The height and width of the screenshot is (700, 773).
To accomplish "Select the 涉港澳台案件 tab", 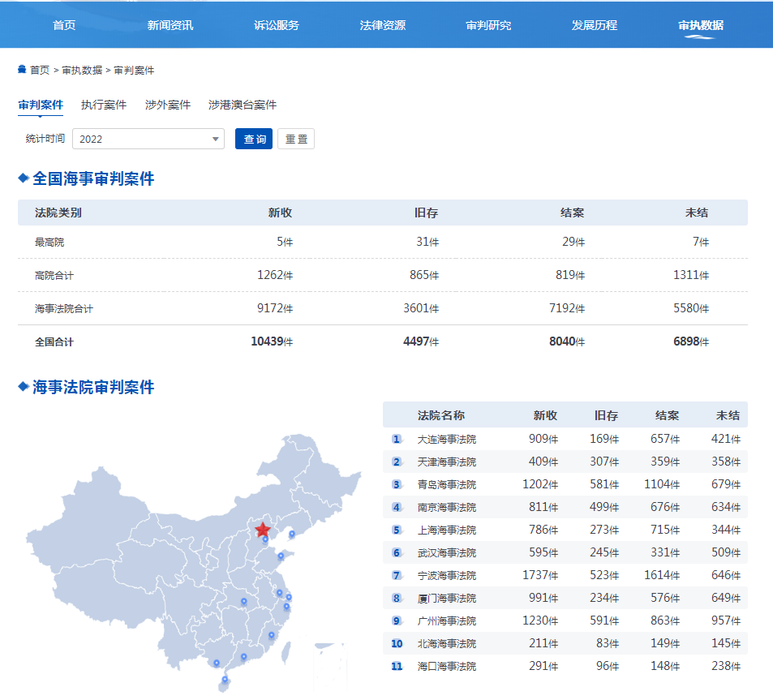I will [x=243, y=105].
